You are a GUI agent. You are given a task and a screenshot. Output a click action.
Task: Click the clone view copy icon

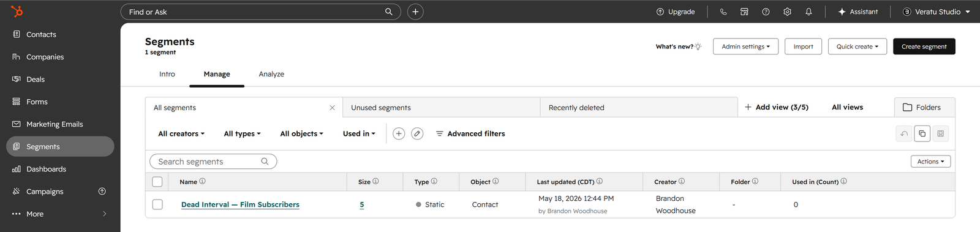[922, 133]
